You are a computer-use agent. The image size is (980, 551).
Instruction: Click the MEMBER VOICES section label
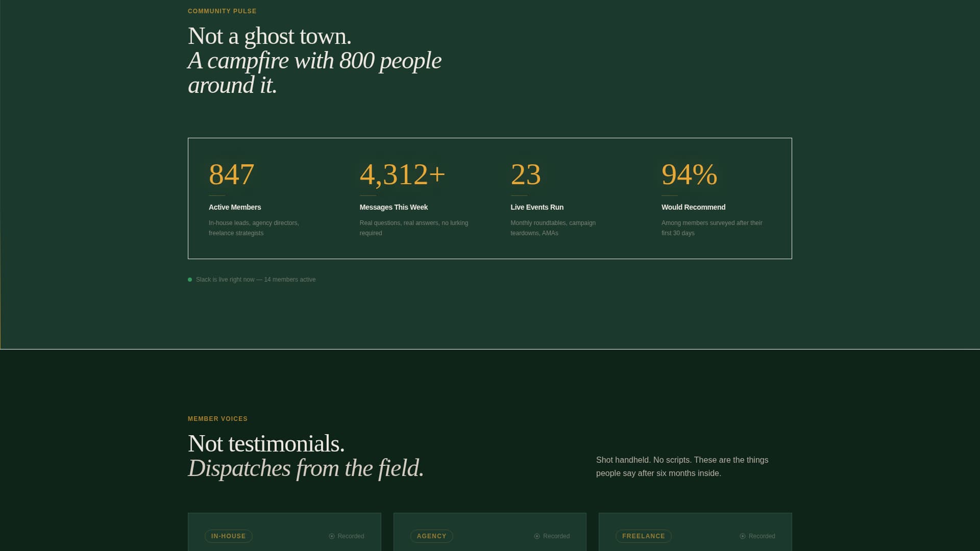click(x=217, y=419)
